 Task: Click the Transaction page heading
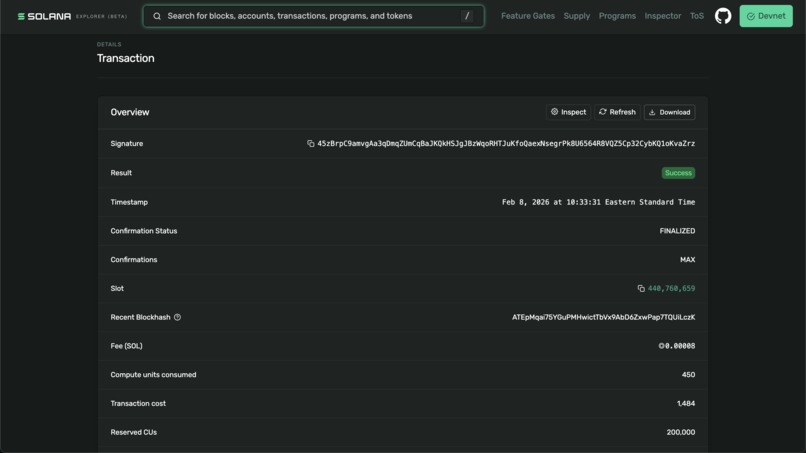click(x=125, y=58)
